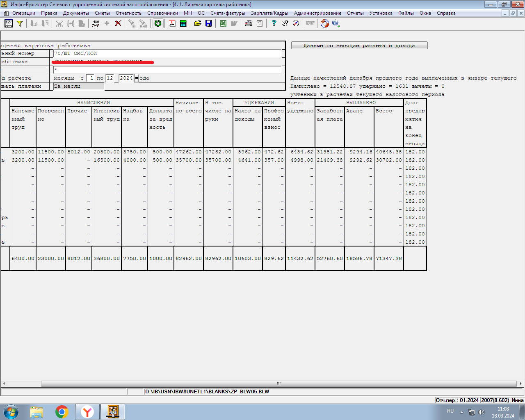Viewport: 525px width, 420px height.
Task: Click the flashlight find icon
Action: pyautogui.click(x=132, y=23)
